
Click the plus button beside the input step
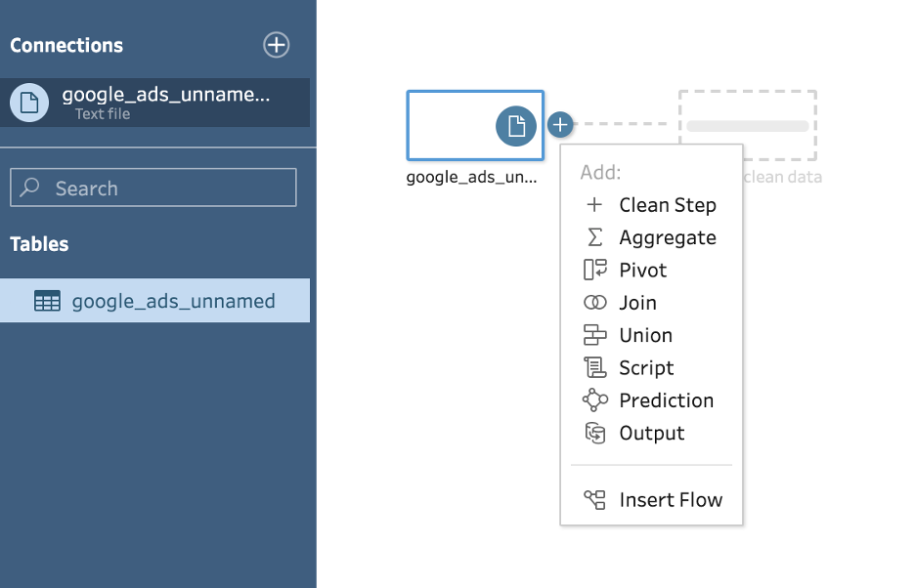pos(559,125)
